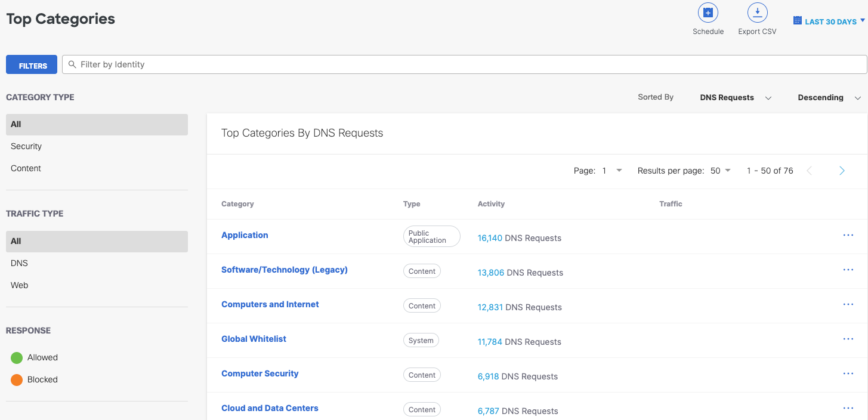Screen dimensions: 868x420
Task: Select Web traffic type
Action: click(19, 285)
